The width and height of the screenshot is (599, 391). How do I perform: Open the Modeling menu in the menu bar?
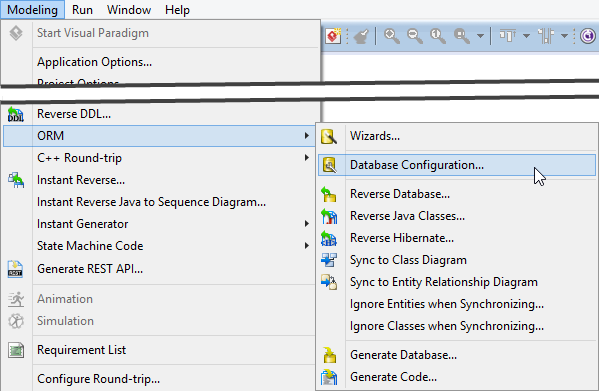32,10
